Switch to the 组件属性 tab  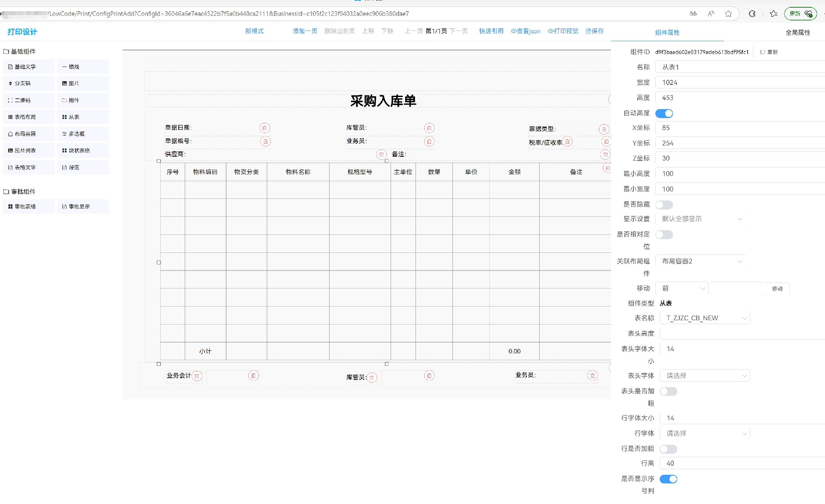pos(667,33)
